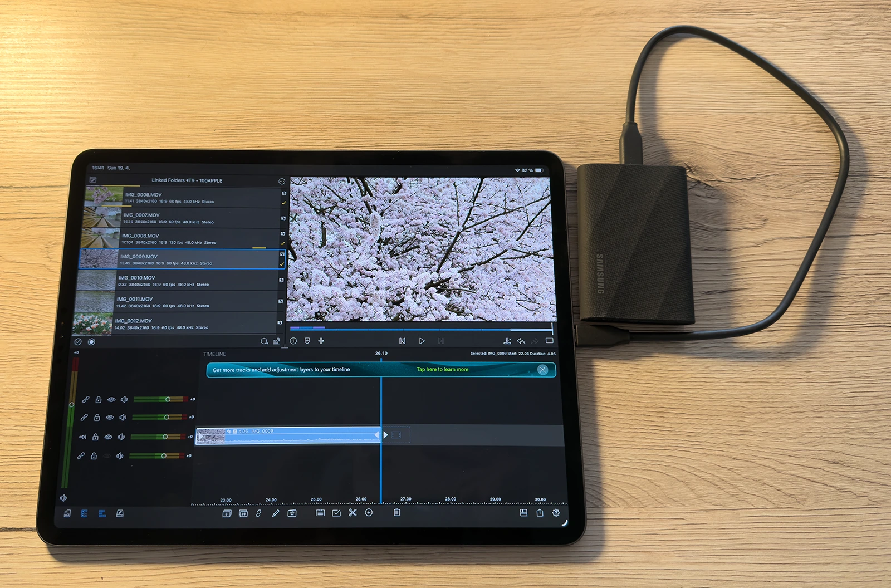Image resolution: width=891 pixels, height=588 pixels.
Task: Open the info panel icon above the timeline
Action: 294,341
